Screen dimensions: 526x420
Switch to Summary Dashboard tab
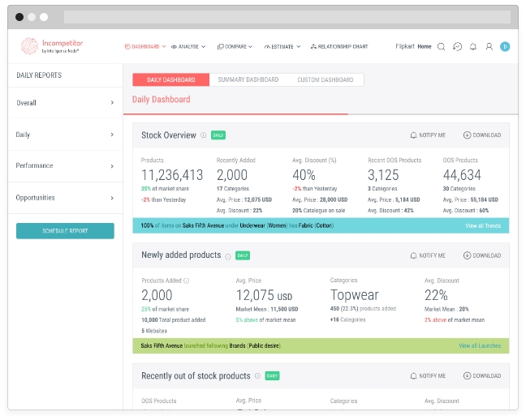248,79
